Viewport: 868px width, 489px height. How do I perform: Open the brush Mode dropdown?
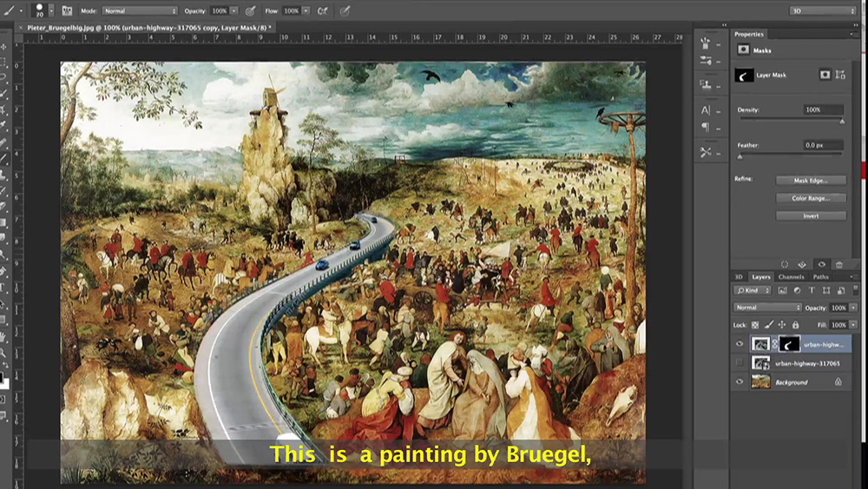pos(140,10)
